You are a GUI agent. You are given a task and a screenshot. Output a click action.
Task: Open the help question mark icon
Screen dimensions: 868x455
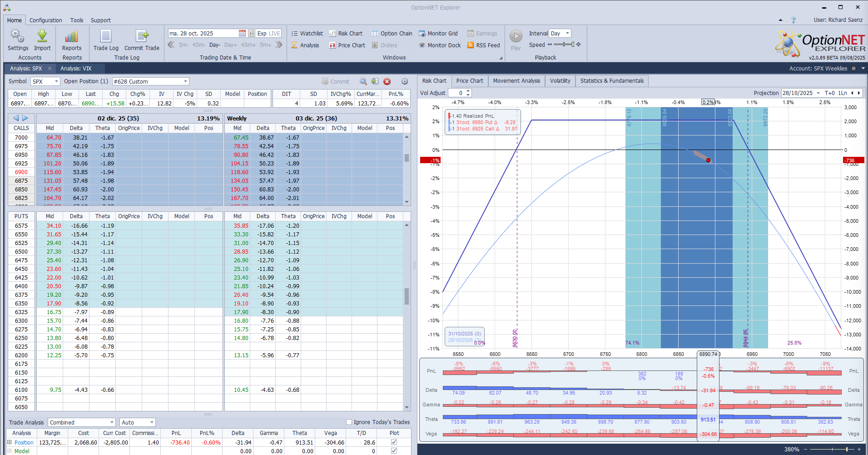pyautogui.click(x=794, y=20)
